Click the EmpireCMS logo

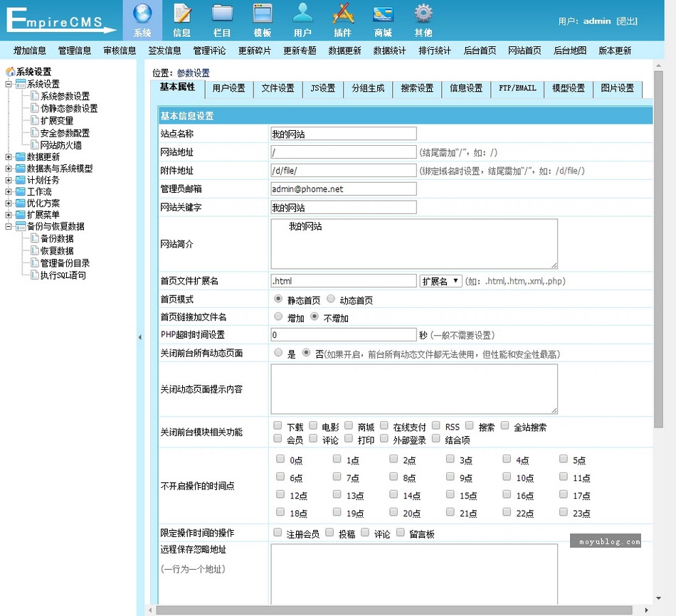[x=60, y=20]
